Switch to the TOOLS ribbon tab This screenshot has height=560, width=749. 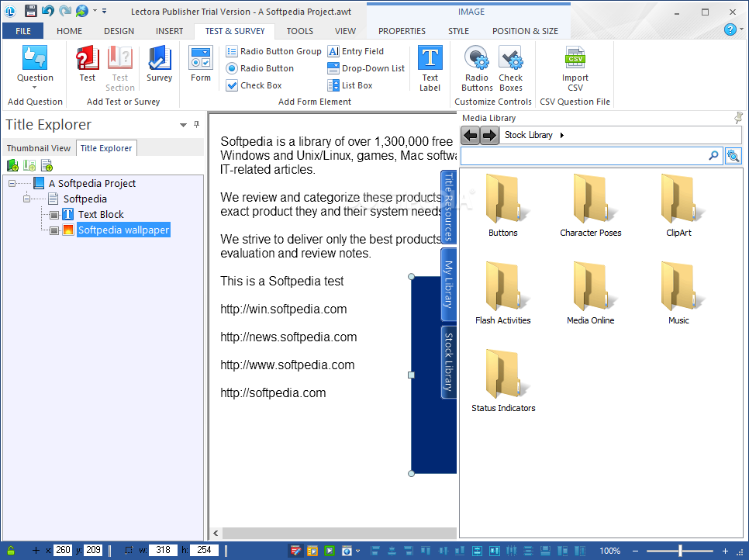coord(299,31)
